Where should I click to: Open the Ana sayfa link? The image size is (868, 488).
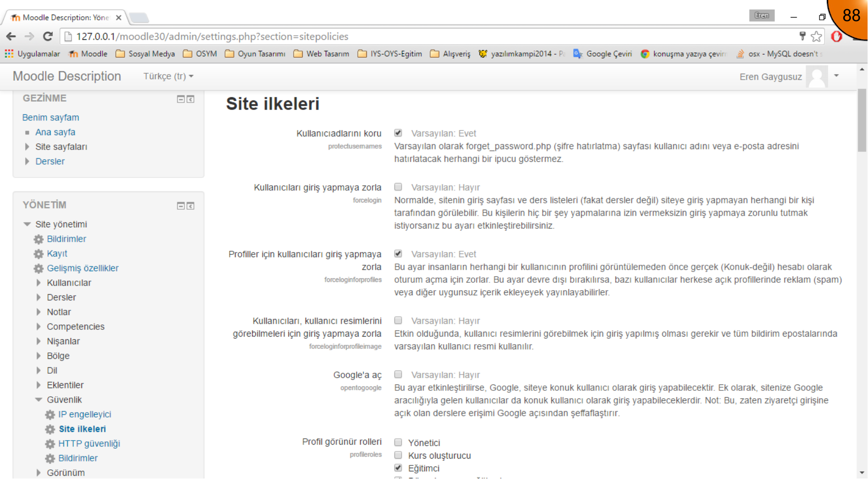55,132
